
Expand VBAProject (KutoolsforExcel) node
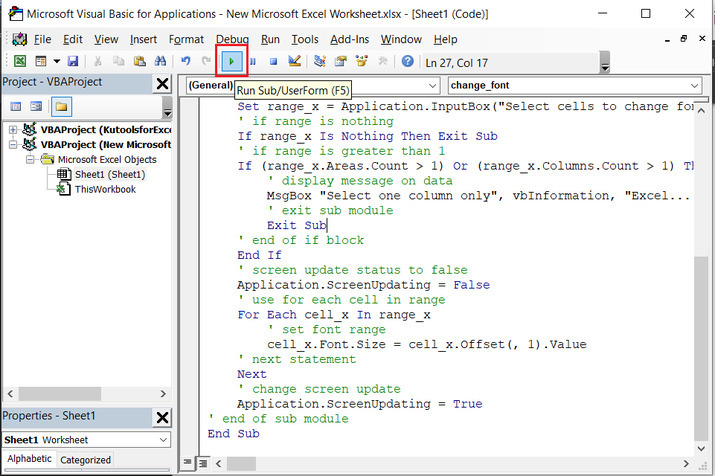coord(13,129)
